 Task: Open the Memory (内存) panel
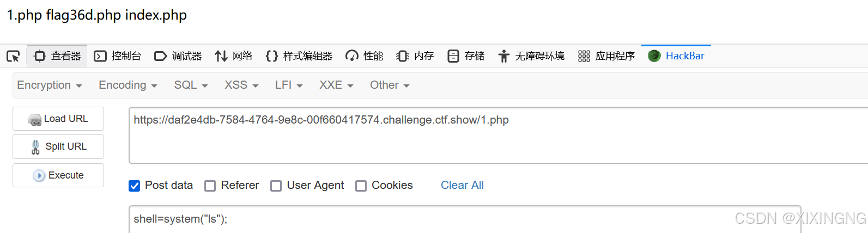(x=415, y=56)
